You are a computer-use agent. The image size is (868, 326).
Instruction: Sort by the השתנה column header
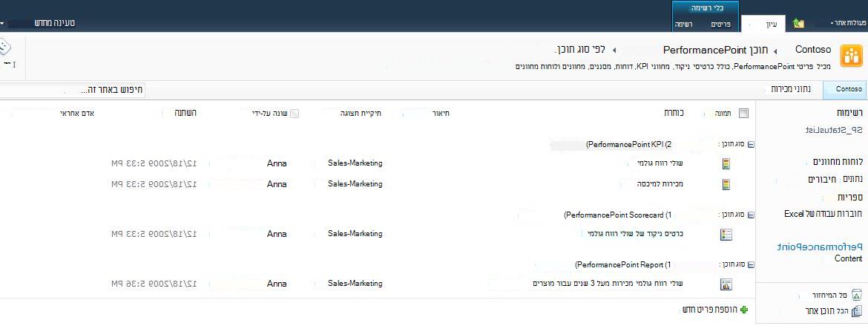coord(184,113)
